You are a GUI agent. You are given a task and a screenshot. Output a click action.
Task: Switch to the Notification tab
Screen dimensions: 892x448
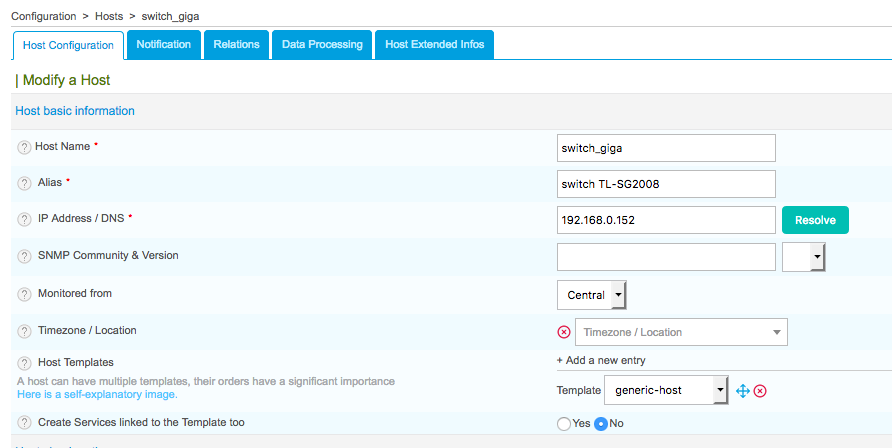pyautogui.click(x=164, y=45)
